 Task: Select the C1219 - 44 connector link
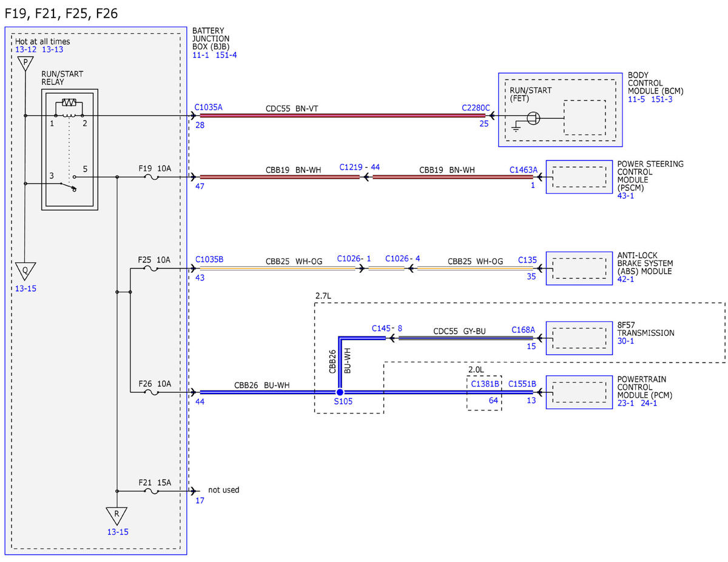[x=359, y=167]
